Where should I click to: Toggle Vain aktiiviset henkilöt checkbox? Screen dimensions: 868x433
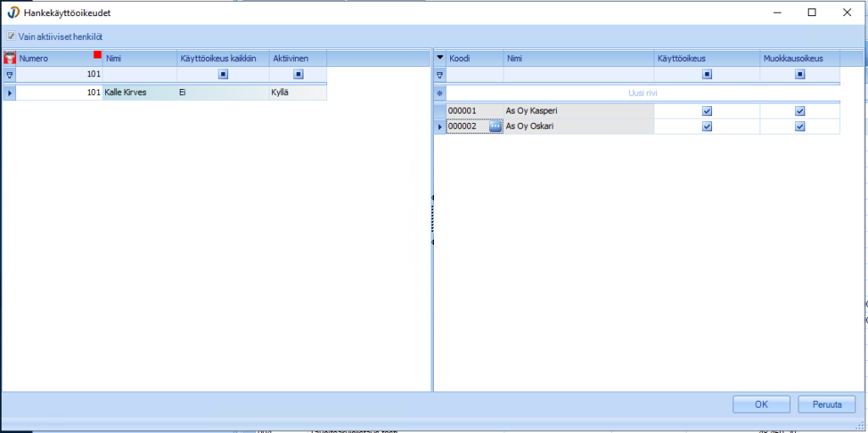click(11, 36)
